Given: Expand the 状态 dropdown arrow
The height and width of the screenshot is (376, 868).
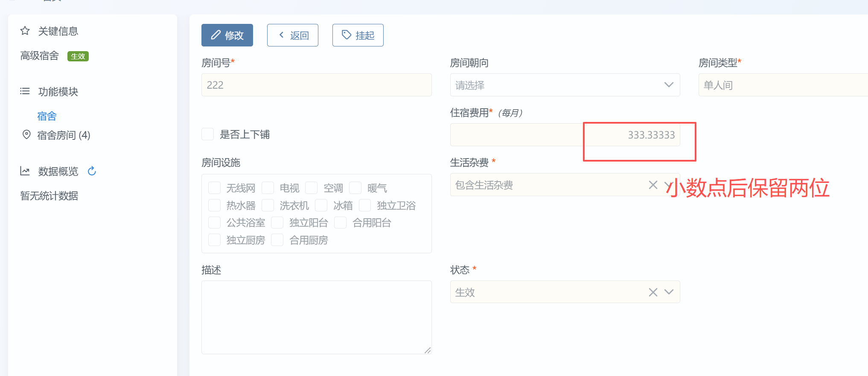Looking at the screenshot, I should (669, 292).
